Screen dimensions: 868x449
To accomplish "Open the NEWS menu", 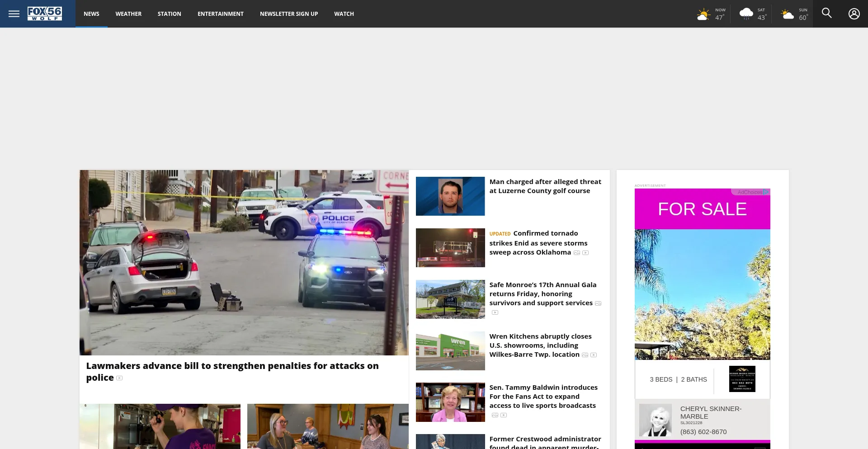I will click(91, 14).
